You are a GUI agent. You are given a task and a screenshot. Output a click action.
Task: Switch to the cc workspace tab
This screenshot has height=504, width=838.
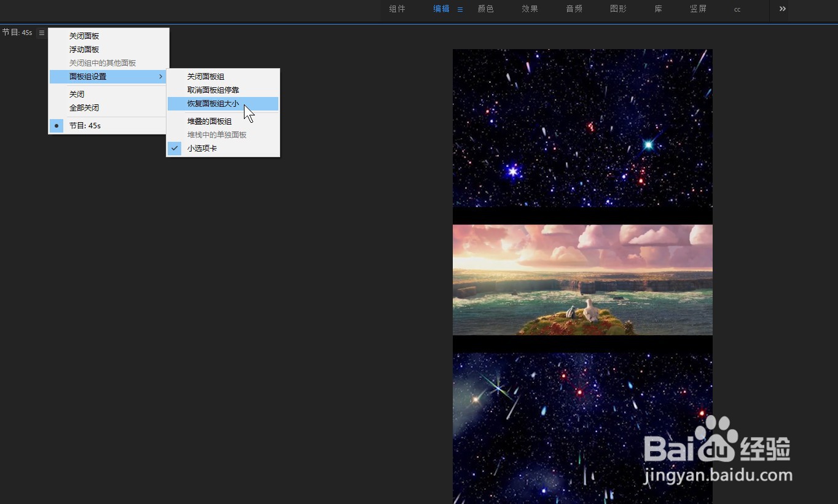(x=737, y=10)
